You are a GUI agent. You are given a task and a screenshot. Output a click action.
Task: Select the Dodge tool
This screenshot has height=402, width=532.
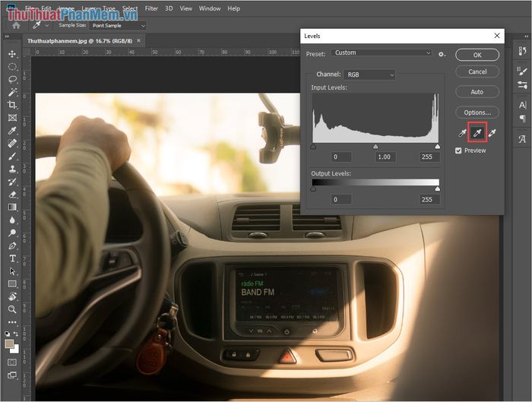coord(12,233)
